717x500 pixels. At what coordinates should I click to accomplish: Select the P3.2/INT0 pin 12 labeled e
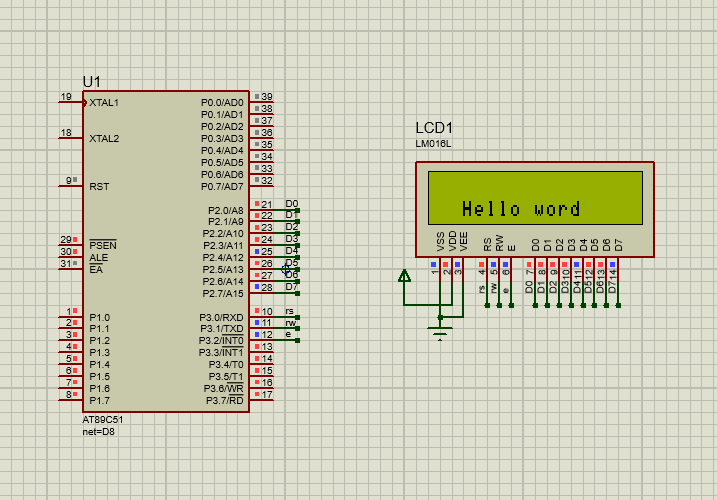click(265, 341)
